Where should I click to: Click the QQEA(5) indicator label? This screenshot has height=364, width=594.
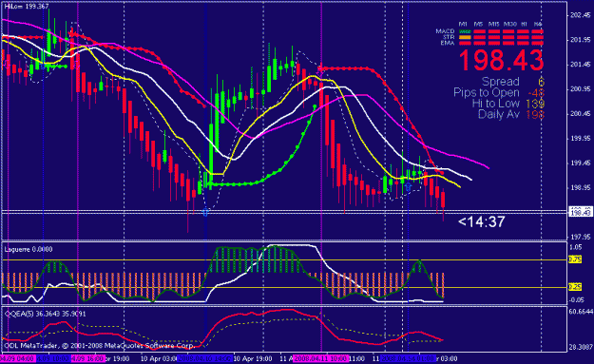pyautogui.click(x=45, y=314)
